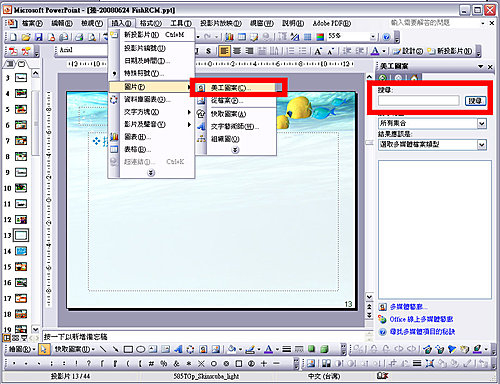500x384 pixels.
Task: Open the 檔案 (File) menu
Action: (32, 23)
